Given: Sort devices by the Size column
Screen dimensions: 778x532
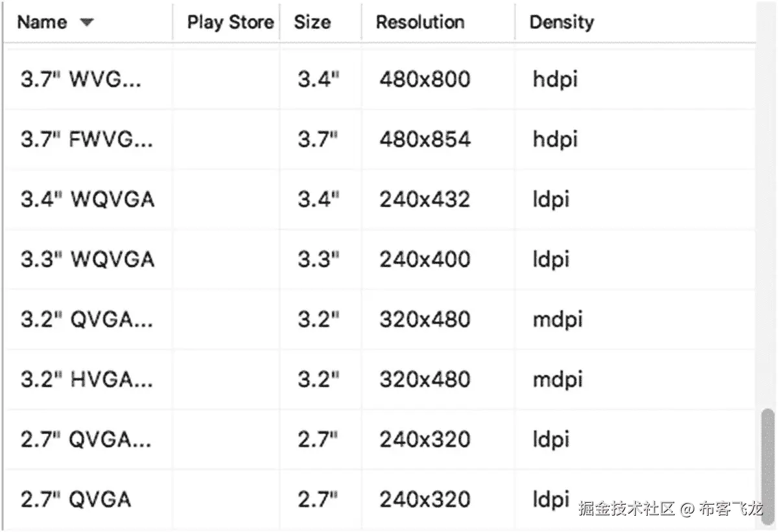Looking at the screenshot, I should (312, 22).
